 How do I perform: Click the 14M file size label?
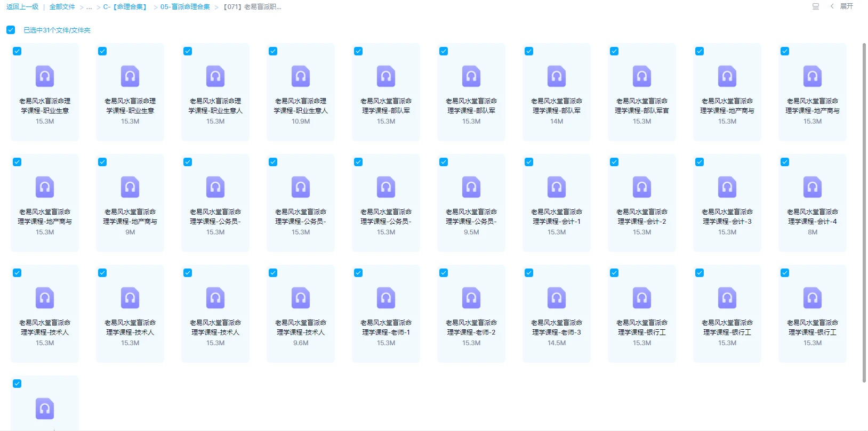coord(557,121)
